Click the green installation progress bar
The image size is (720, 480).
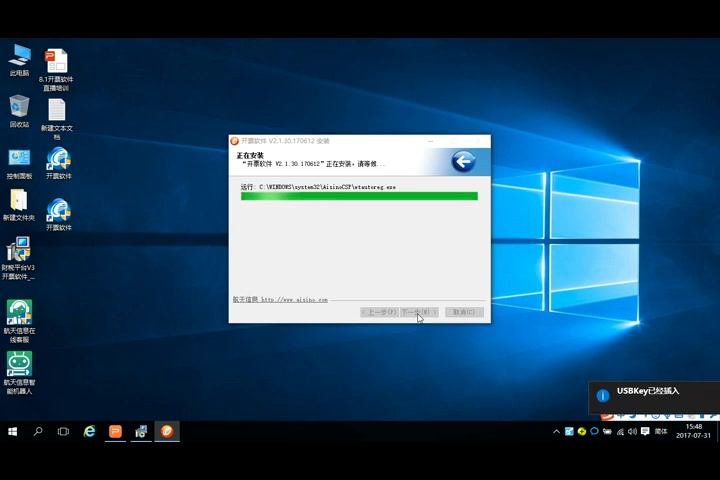359,196
